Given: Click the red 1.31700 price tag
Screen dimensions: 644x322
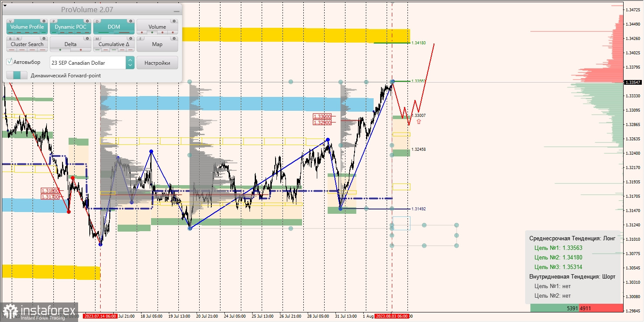Looking at the screenshot, I should click(x=50, y=196).
